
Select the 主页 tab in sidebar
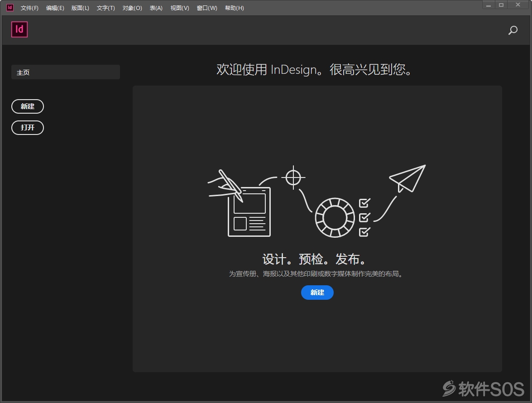coord(66,72)
